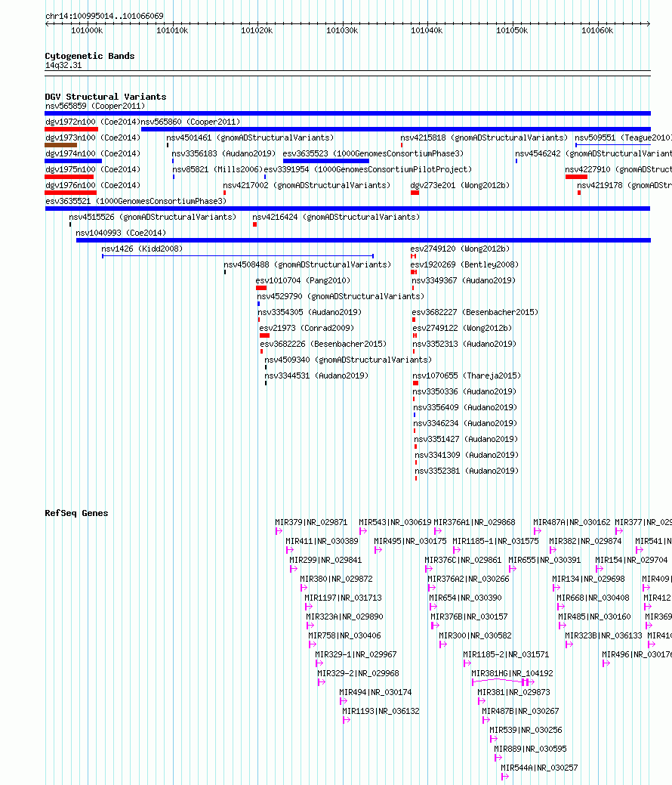
Task: Click the MIR758 gene arrow glyph
Action: (313, 644)
